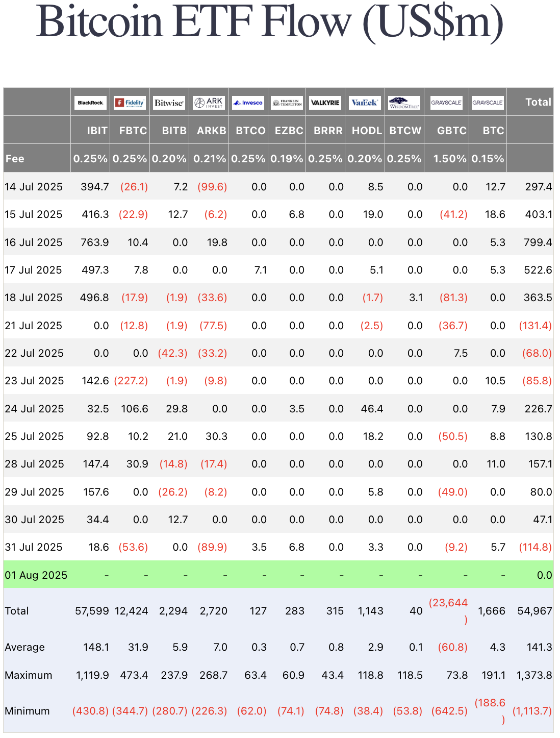Click the 24 Jul 2025 date row
This screenshot has height=738, width=560.
click(x=278, y=409)
